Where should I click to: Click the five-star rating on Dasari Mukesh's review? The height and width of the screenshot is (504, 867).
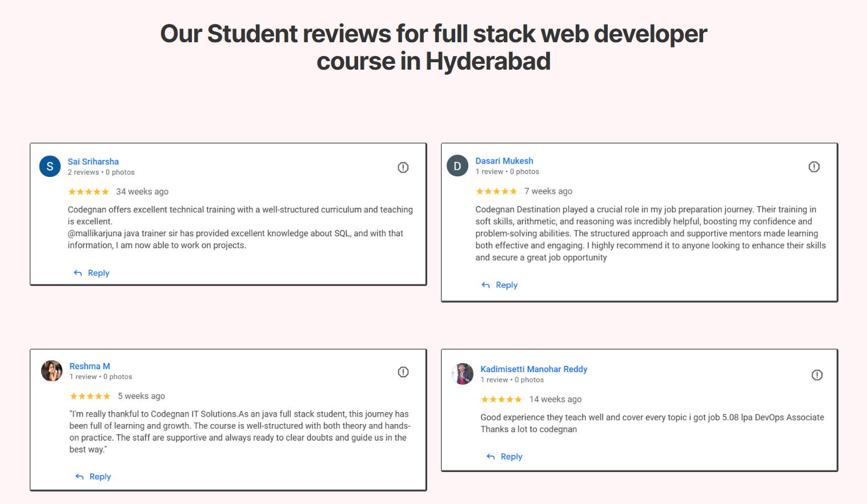click(496, 191)
